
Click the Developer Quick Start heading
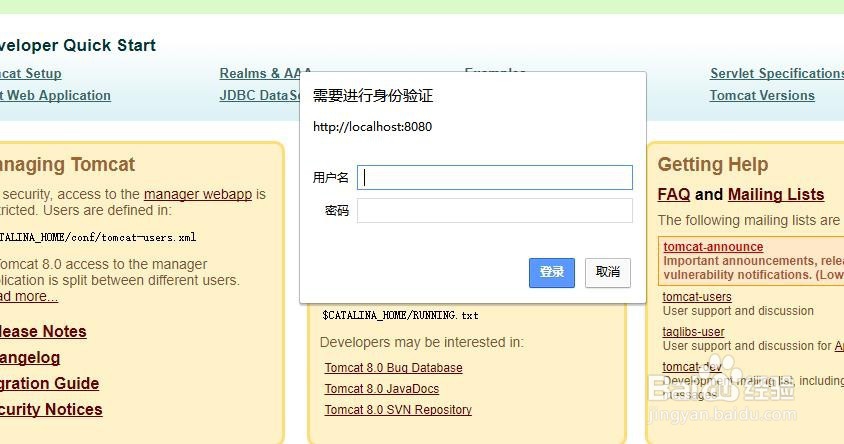tap(78, 45)
